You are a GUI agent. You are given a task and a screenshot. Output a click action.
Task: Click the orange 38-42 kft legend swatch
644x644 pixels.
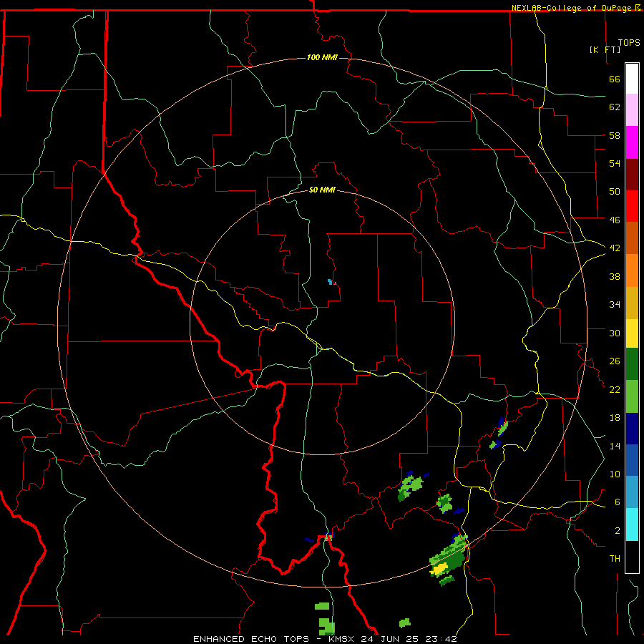(x=632, y=270)
